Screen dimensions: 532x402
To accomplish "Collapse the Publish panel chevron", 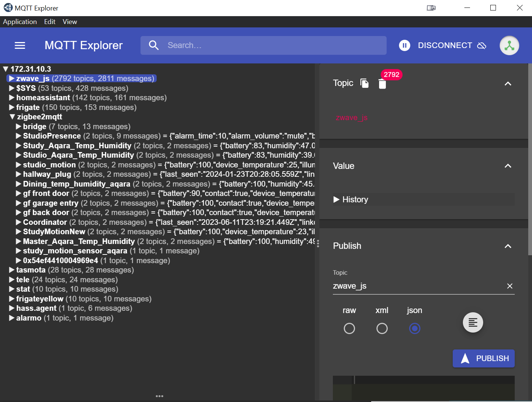I will click(508, 246).
